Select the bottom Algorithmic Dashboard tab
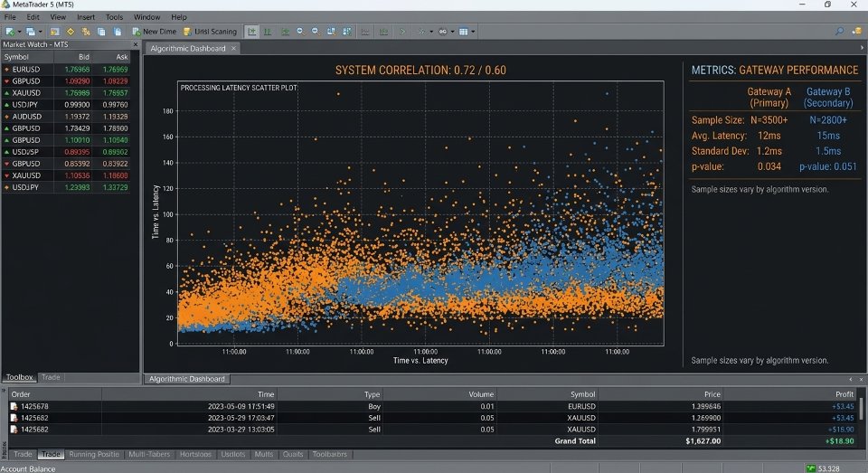Screen dimensions: 868x473 (187, 379)
